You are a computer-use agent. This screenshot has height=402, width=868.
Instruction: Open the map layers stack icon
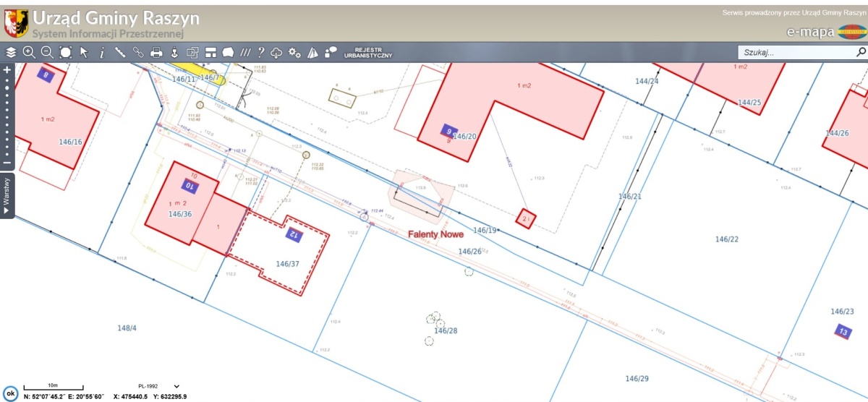tap(10, 52)
